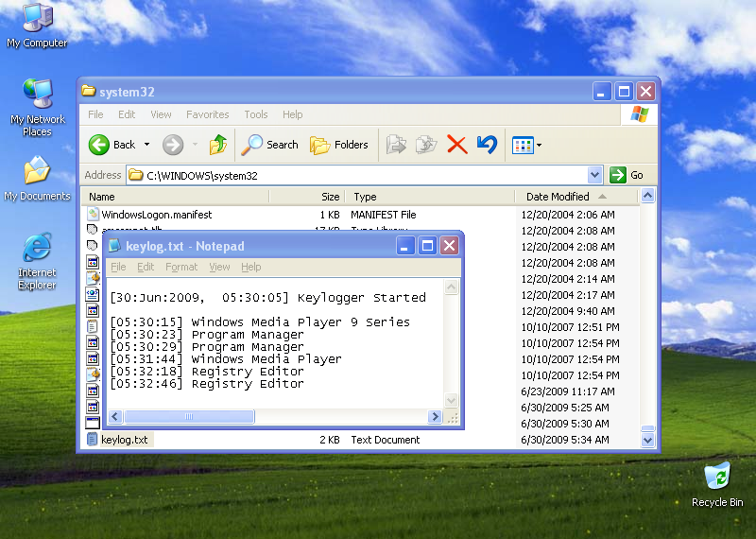Click Notepad horizontal scrollbar right arrow
Screen dimensions: 756x539
(x=435, y=416)
